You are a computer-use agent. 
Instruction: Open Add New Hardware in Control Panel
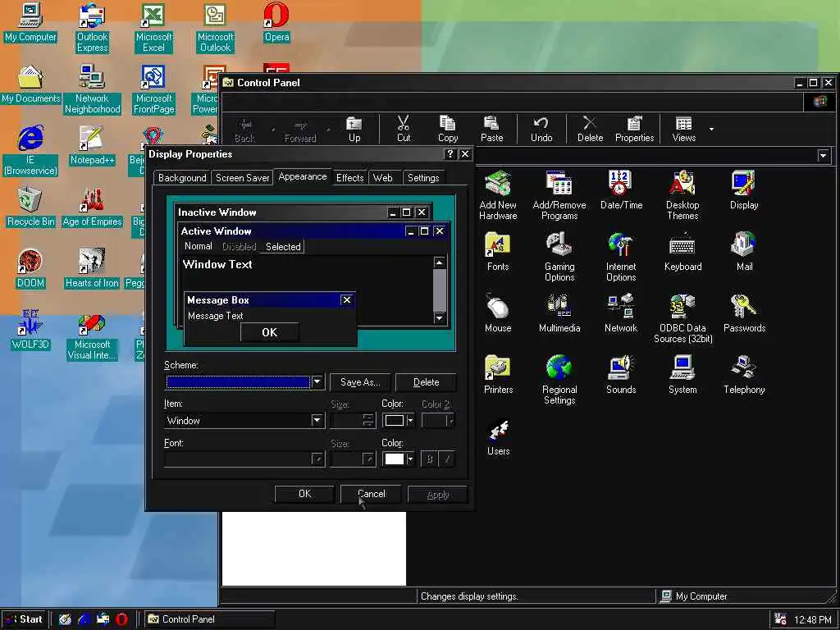tap(498, 195)
